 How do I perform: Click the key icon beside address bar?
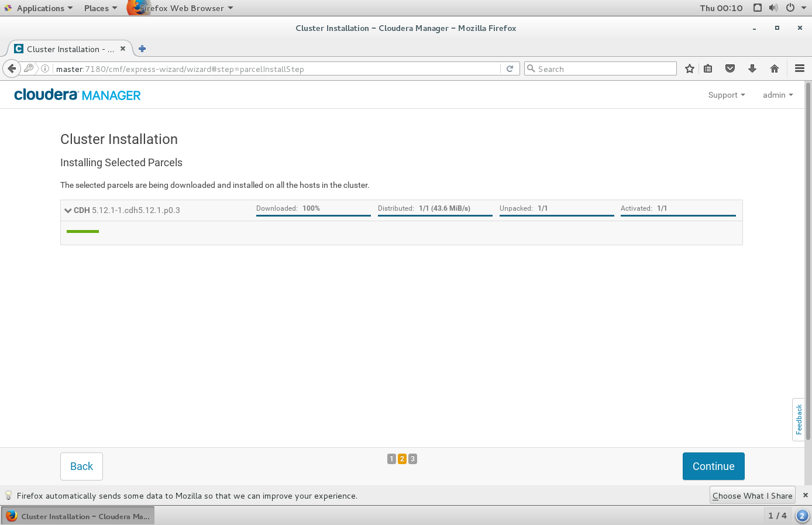29,68
